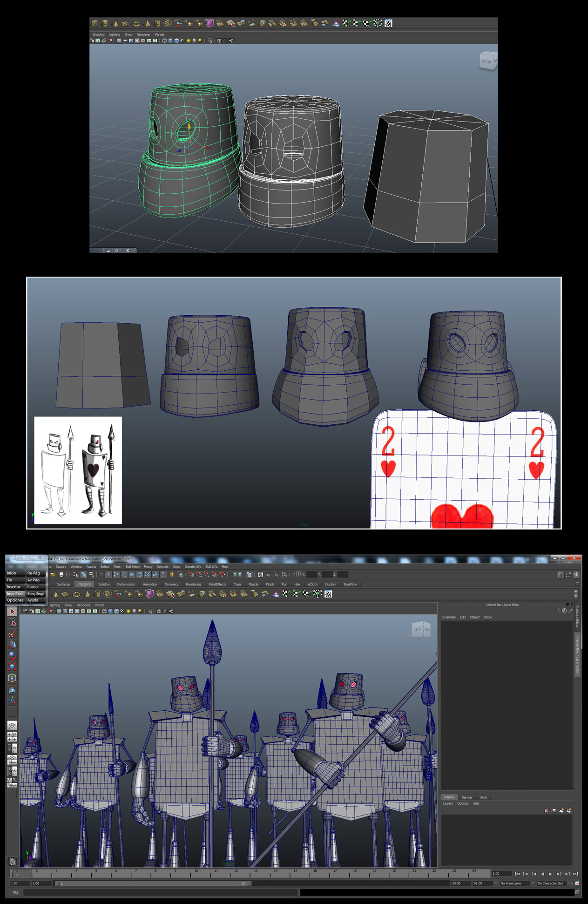Screen dimensions: 588x904
Task: Select the Render tab in Layer Editor
Action: [x=467, y=797]
